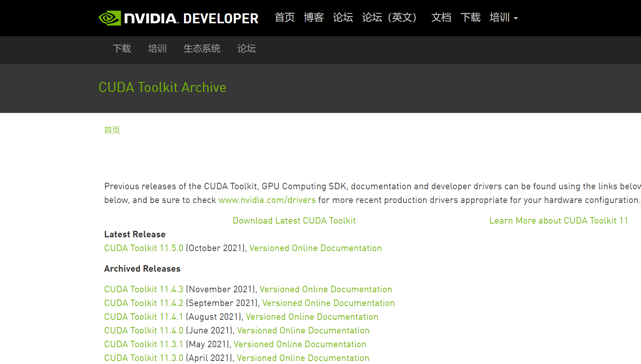Open CUDA Toolkit 11.3.0 link

point(144,358)
